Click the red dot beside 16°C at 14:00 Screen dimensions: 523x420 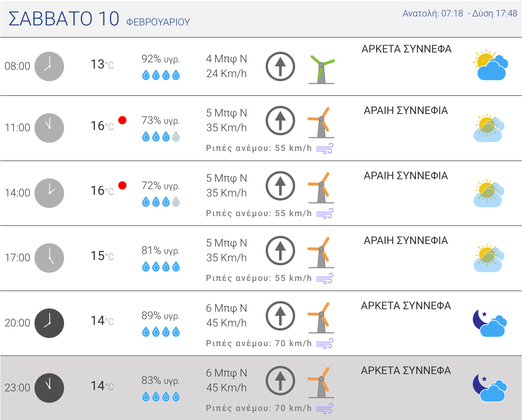click(122, 185)
